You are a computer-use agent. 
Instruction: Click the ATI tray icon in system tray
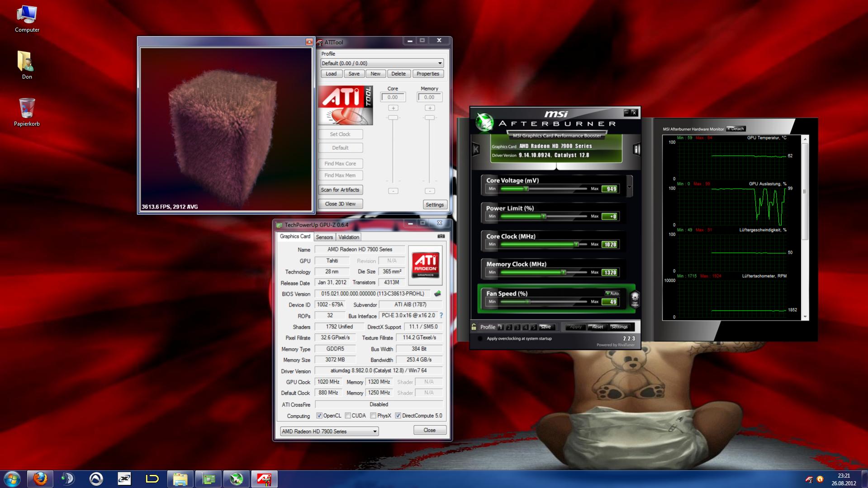[x=809, y=479]
